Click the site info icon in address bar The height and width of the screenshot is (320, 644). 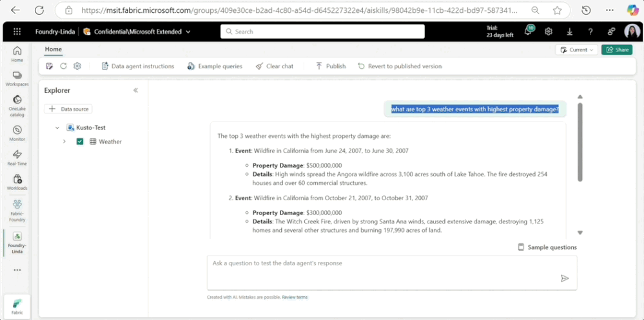point(69,10)
